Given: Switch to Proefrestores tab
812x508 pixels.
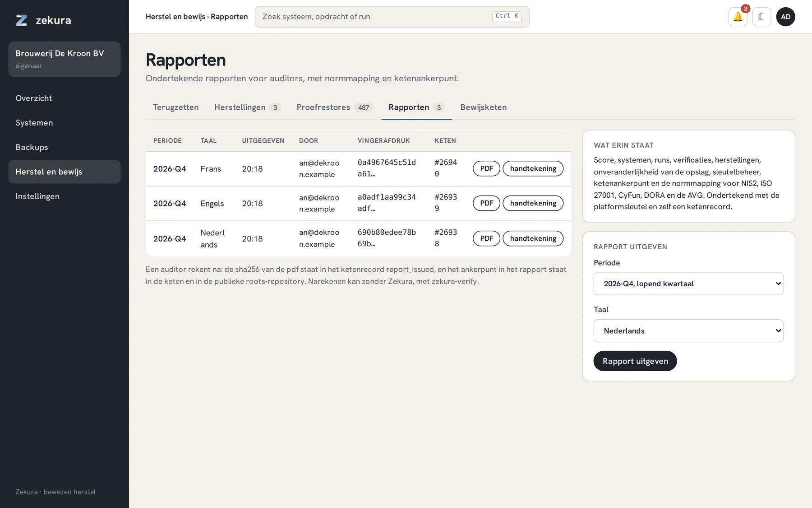Looking at the screenshot, I should (x=334, y=107).
